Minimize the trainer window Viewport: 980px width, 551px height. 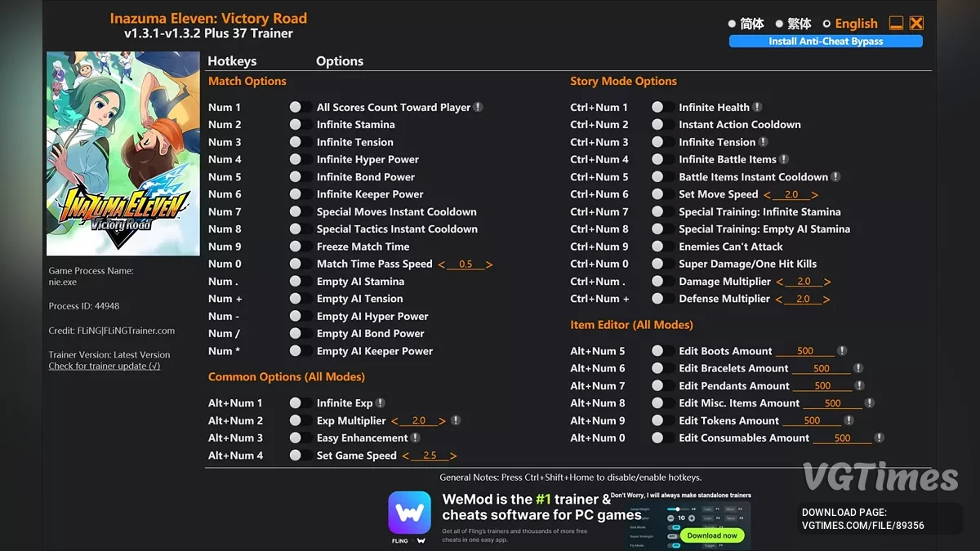(896, 23)
